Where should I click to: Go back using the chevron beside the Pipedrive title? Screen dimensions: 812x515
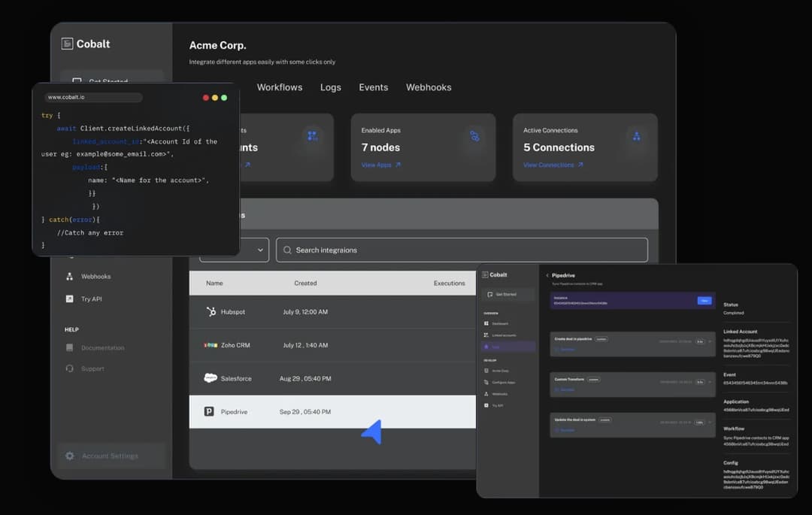point(547,275)
